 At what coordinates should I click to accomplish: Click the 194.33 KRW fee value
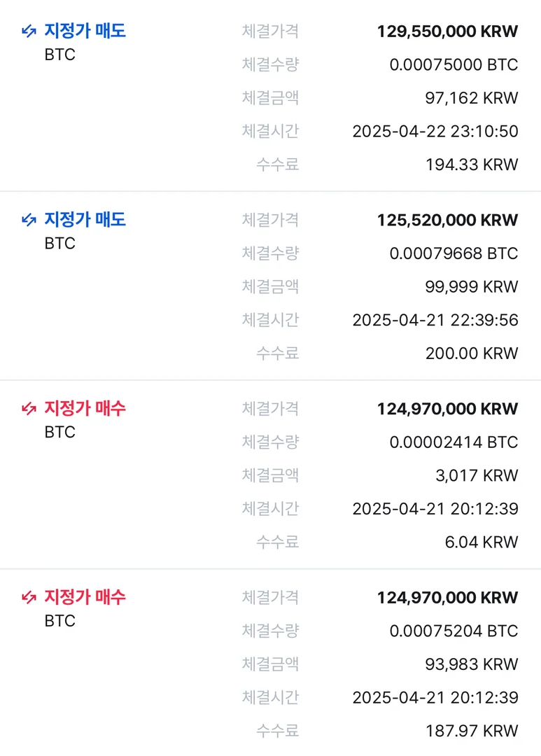(x=471, y=164)
